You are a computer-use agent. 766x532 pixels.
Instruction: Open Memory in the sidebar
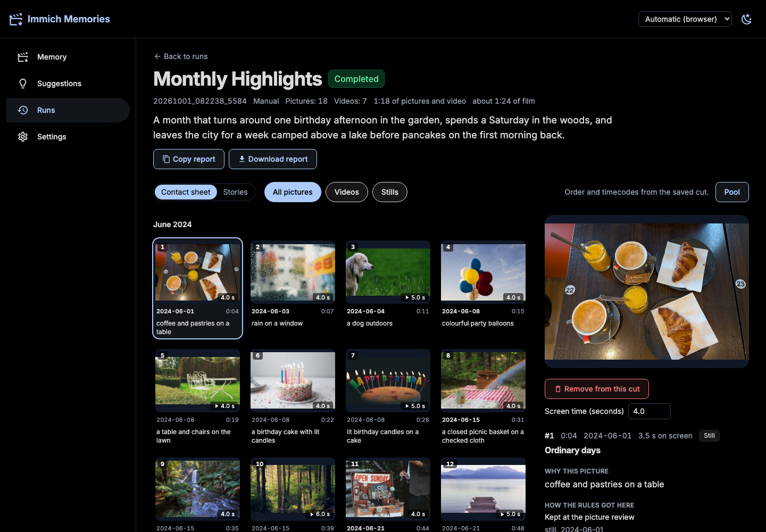(68, 57)
